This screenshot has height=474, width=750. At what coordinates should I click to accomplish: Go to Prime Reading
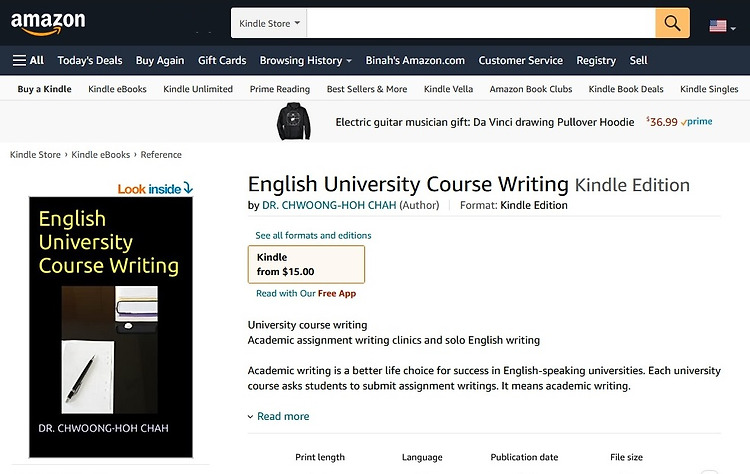(x=280, y=89)
